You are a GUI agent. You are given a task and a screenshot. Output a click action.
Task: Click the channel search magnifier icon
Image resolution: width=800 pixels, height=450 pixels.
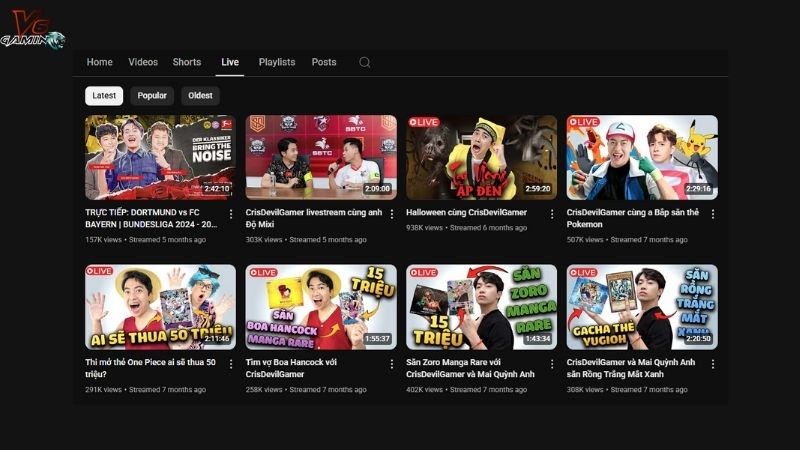[x=364, y=62]
